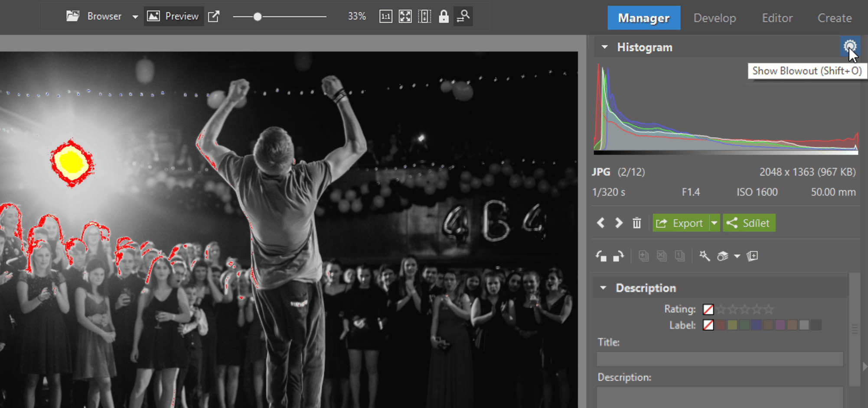Screen dimensions: 868x408
Task: Rotate the photo left
Action: pyautogui.click(x=601, y=256)
